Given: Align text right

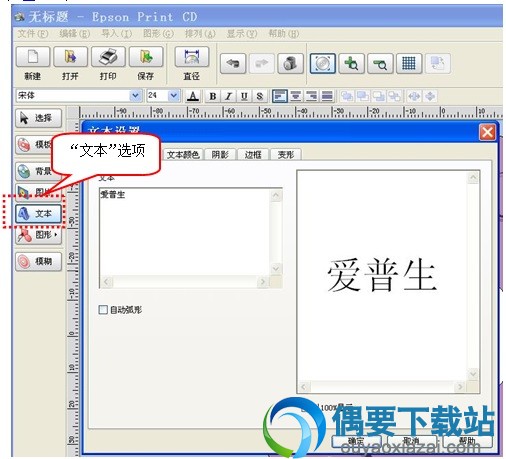Looking at the screenshot, I should [311, 96].
